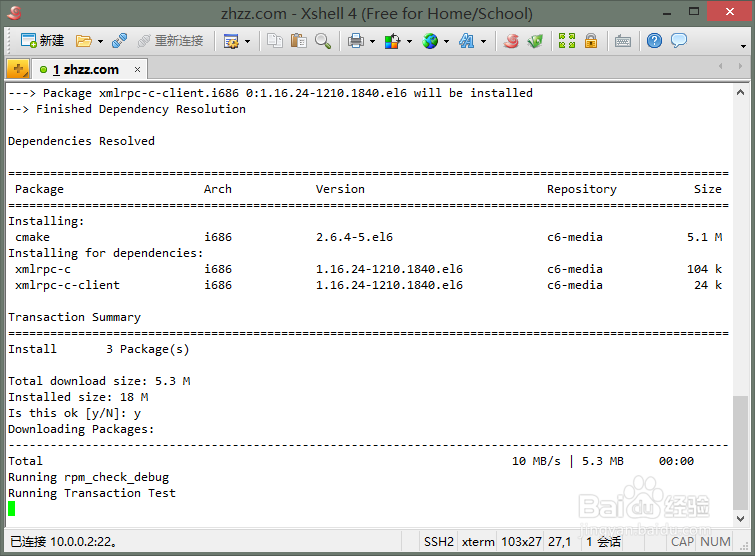The image size is (755, 556).
Task: Click the tab scroll left arrow
Action: 721,66
